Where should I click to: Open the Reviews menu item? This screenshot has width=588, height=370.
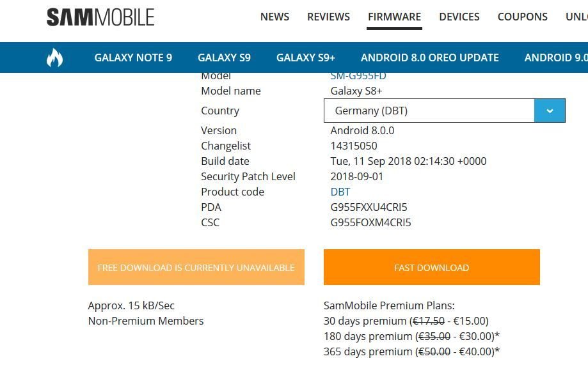pos(328,17)
